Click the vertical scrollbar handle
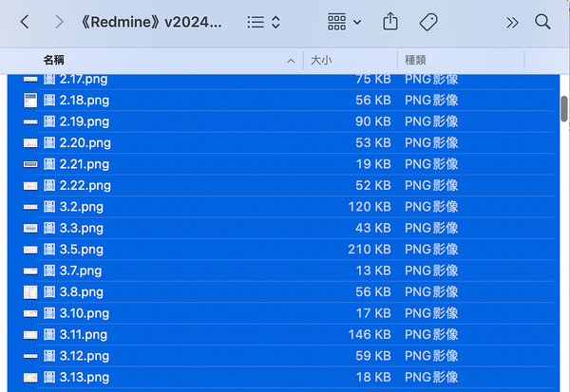The image size is (570, 392). pyautogui.click(x=564, y=108)
